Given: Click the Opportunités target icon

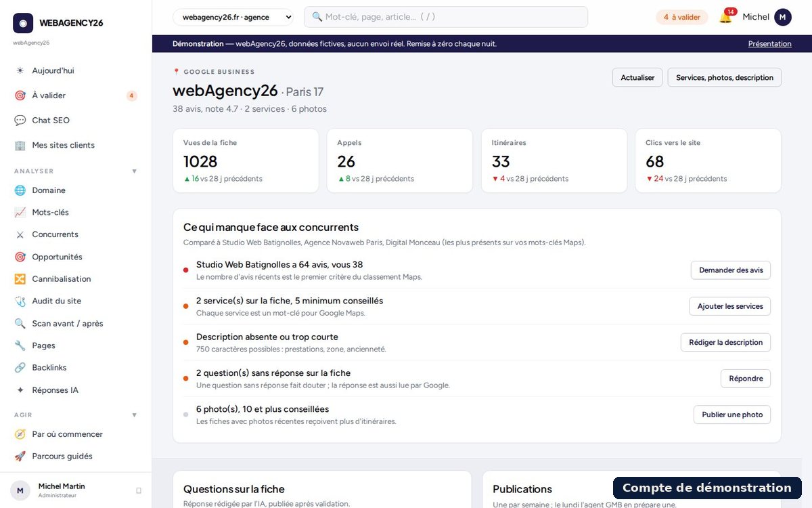Looking at the screenshot, I should point(20,257).
